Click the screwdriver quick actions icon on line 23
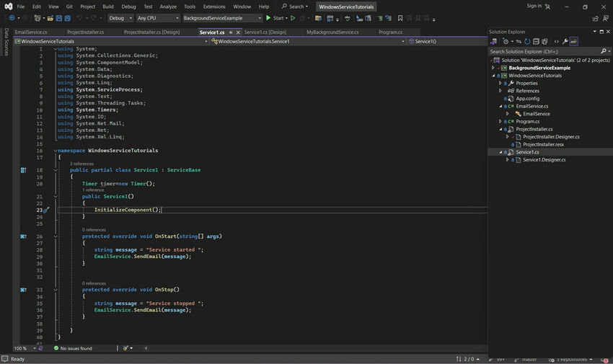Image resolution: width=613 pixels, height=364 pixels. pyautogui.click(x=46, y=210)
